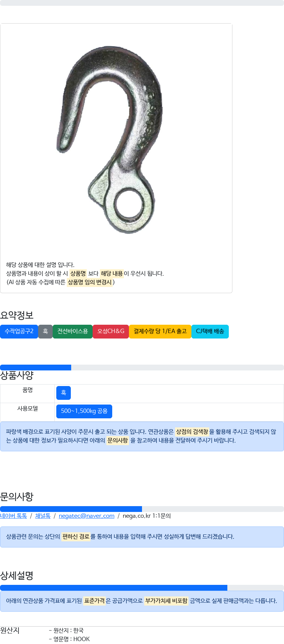Open the 채널톡 chat link

[43, 516]
